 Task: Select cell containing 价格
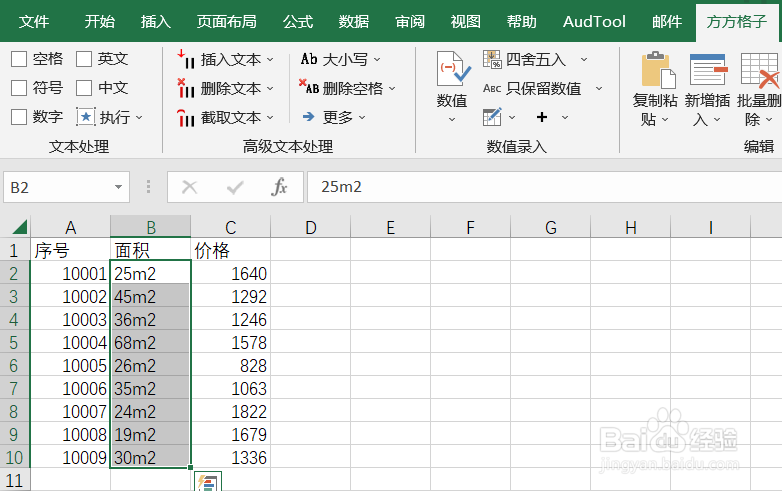pyautogui.click(x=231, y=250)
